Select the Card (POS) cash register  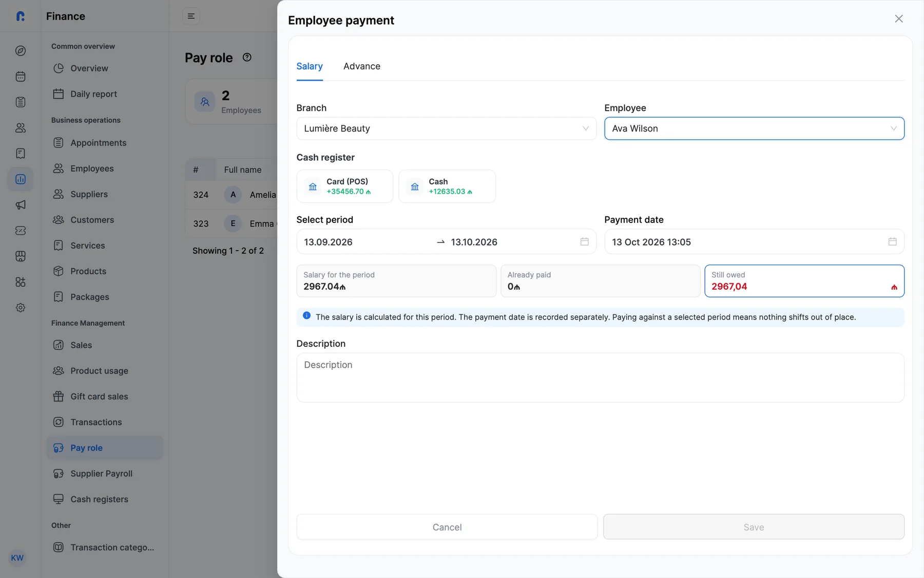point(345,187)
